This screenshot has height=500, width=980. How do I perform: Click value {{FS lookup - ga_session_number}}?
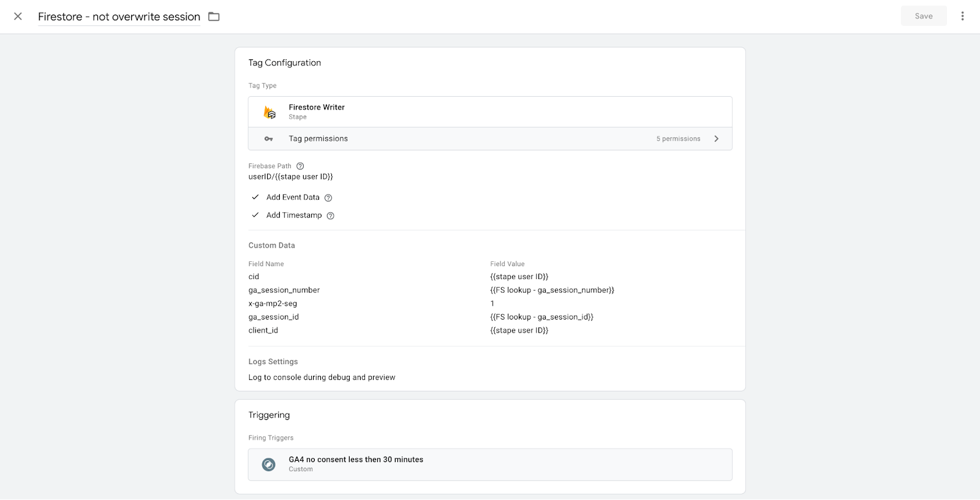552,290
